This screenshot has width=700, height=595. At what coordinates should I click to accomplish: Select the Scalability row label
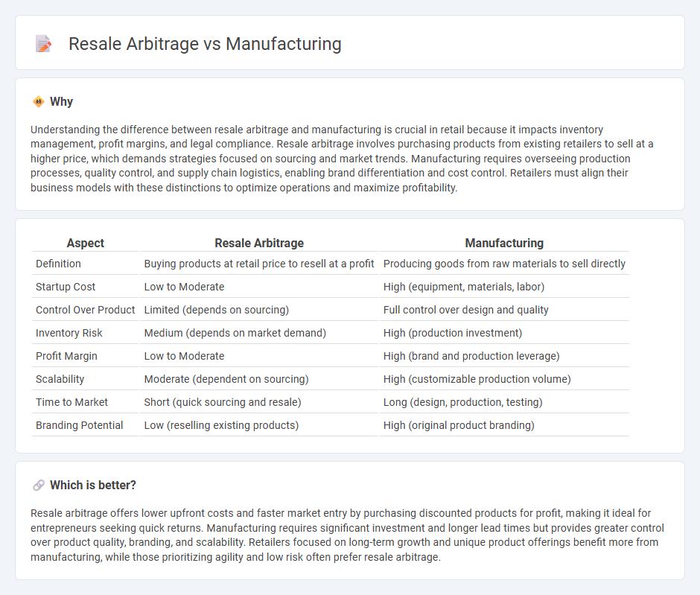[60, 379]
